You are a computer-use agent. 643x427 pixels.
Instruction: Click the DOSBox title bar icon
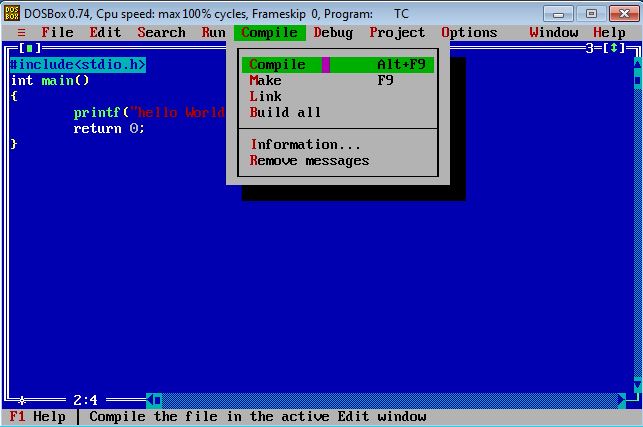coord(11,13)
